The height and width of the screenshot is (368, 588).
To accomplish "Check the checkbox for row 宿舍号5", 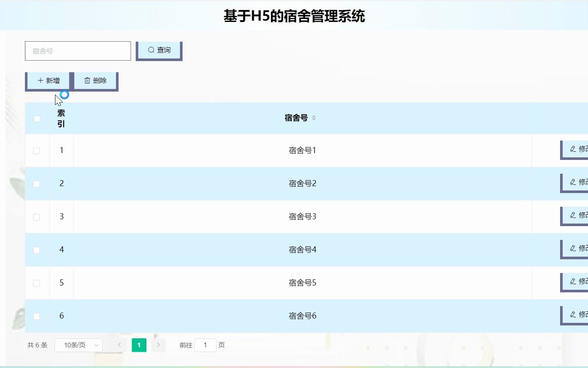I will pos(37,283).
